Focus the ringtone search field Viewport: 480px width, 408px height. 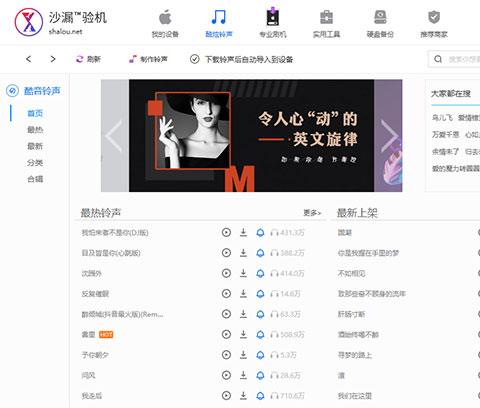point(454,59)
